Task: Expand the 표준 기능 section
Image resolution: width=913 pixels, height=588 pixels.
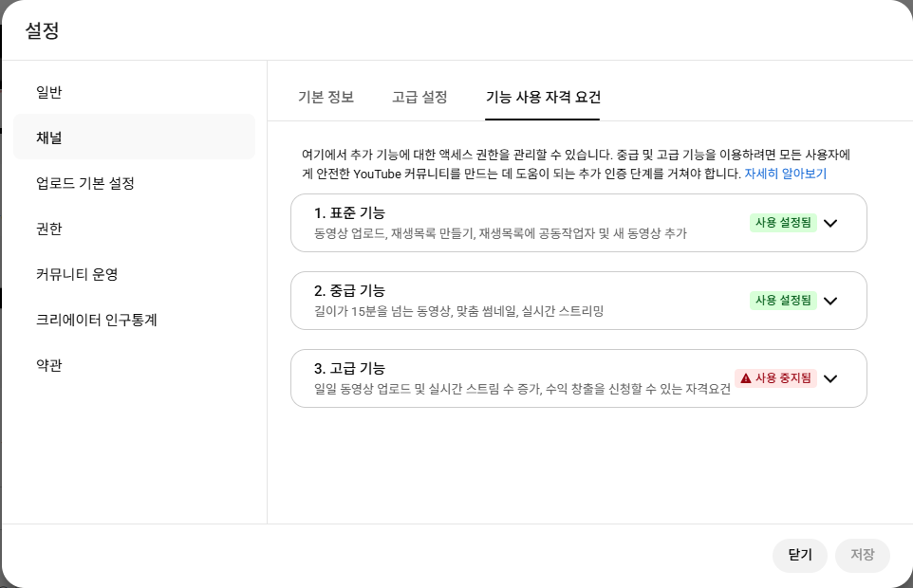Action: tap(830, 223)
